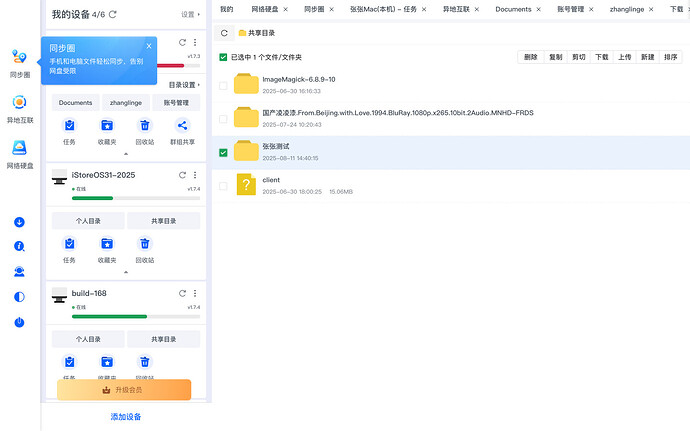Image resolution: width=690 pixels, height=431 pixels.
Task: Open 网络硬盘 in the left sidebar
Action: [20, 154]
